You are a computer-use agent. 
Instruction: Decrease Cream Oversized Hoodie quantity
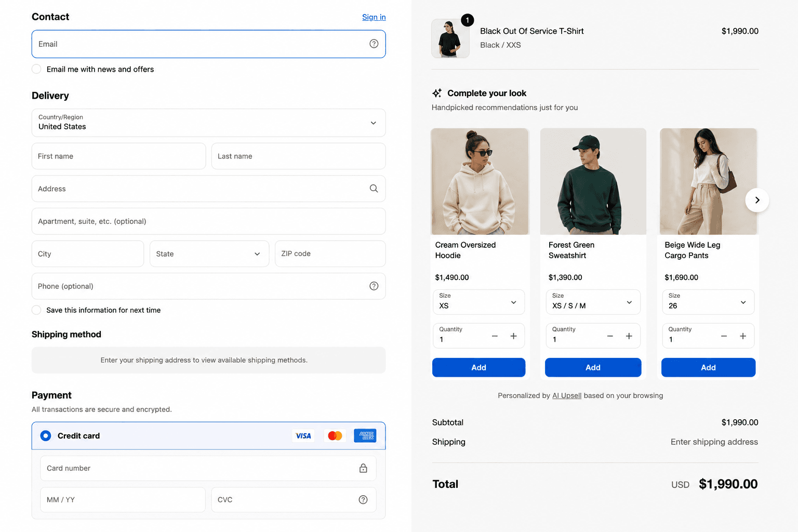pos(495,336)
